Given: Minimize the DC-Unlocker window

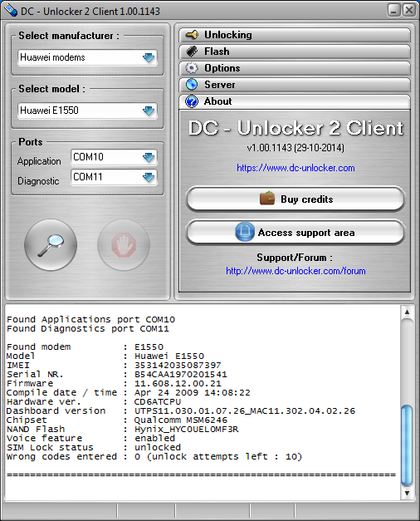Looking at the screenshot, I should [x=393, y=10].
